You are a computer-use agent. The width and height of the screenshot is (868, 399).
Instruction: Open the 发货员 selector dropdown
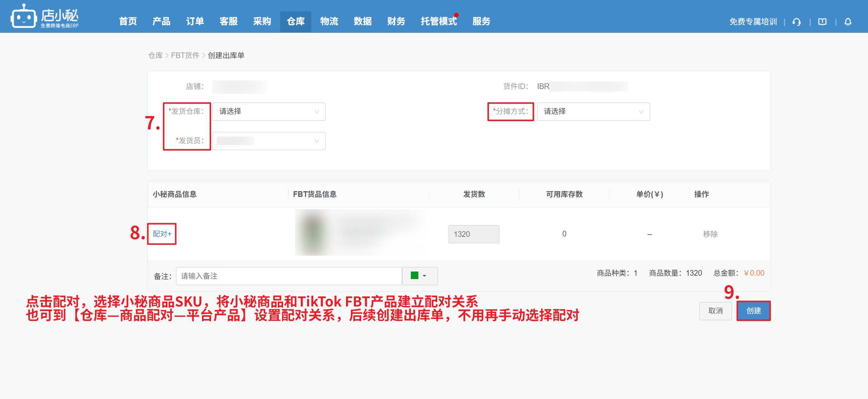click(x=269, y=141)
